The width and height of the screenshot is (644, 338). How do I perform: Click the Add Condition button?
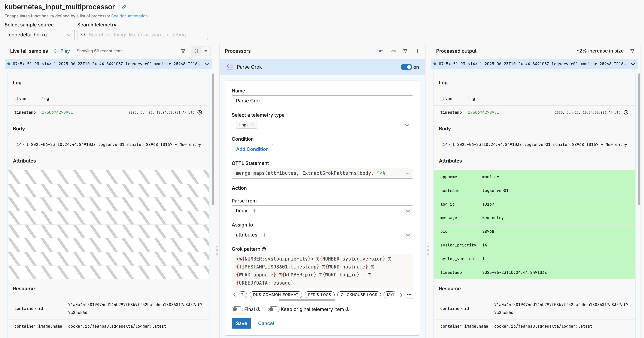252,149
